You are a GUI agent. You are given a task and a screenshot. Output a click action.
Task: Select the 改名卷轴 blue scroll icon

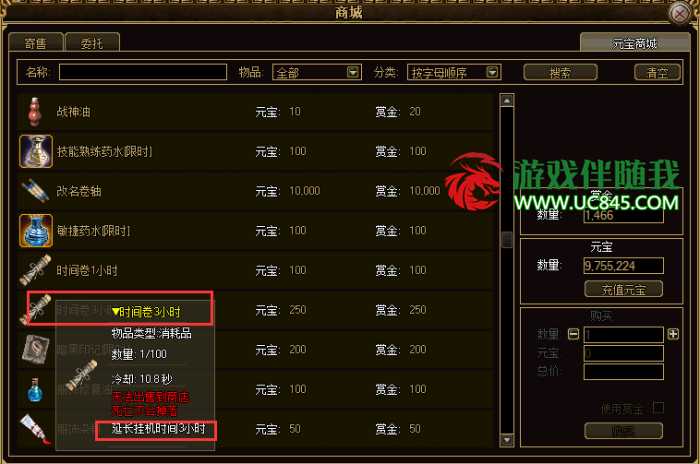tap(35, 191)
